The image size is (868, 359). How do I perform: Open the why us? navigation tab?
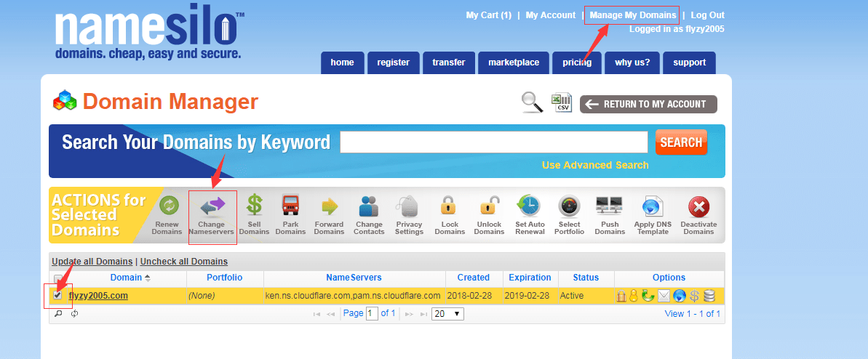coord(632,62)
